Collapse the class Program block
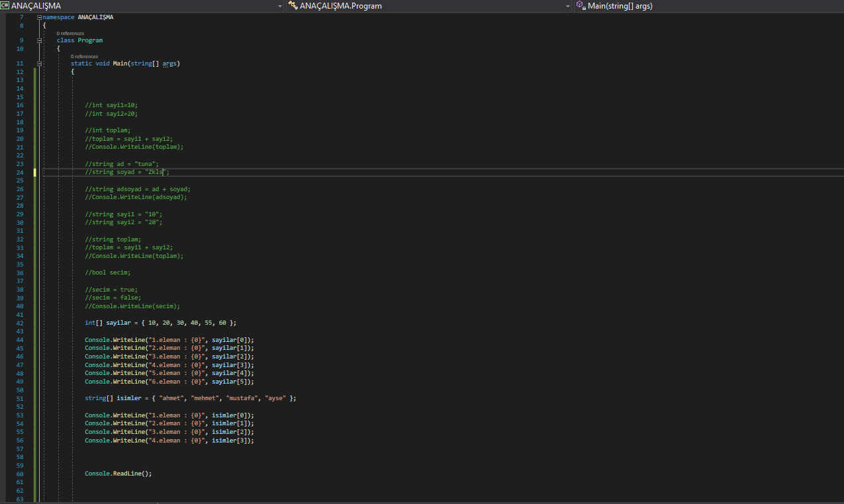Viewport: 844px width, 504px height. click(x=40, y=40)
